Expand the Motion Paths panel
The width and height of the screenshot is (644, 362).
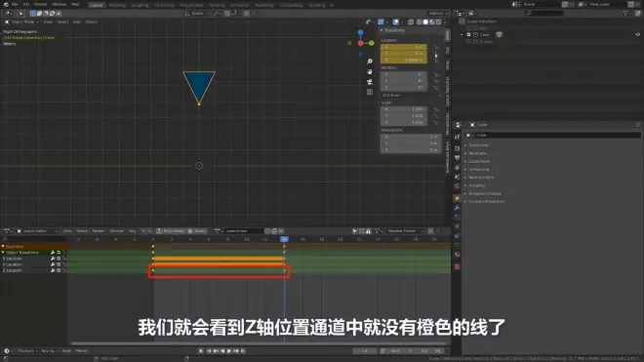click(481, 178)
